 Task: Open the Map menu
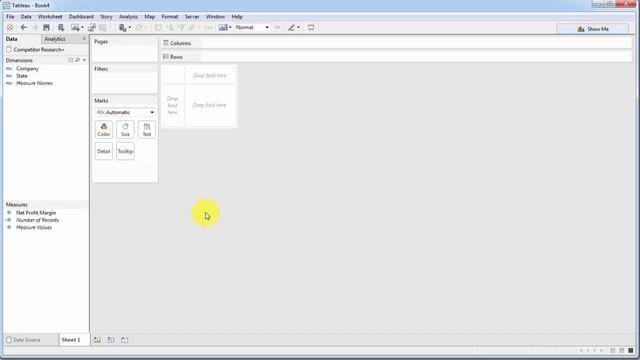coord(150,17)
